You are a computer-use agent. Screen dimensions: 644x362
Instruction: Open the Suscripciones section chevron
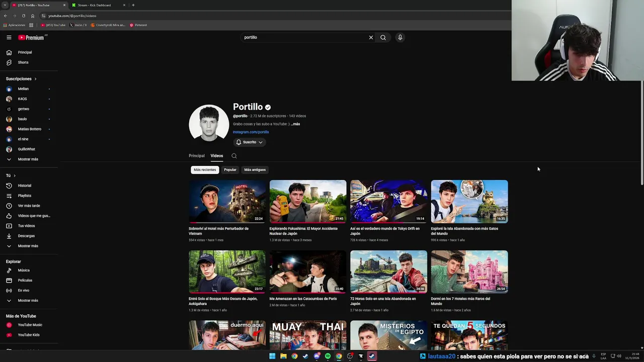(x=35, y=79)
